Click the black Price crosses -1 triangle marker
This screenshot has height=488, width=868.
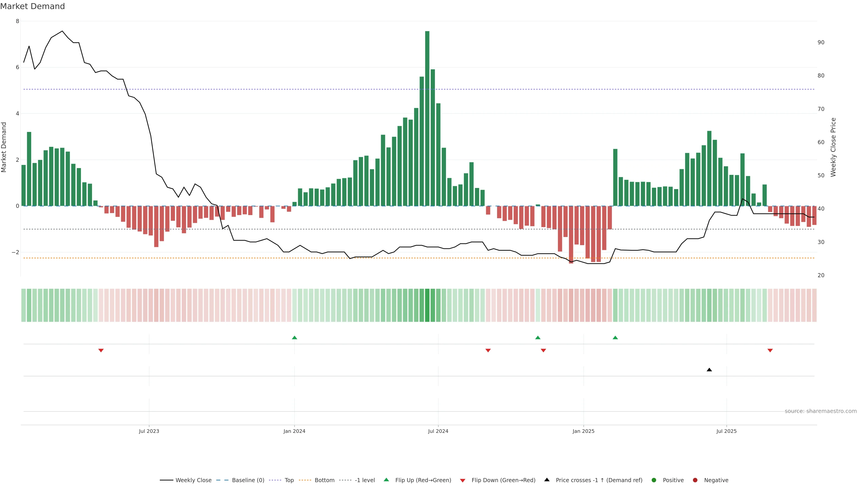pos(709,370)
